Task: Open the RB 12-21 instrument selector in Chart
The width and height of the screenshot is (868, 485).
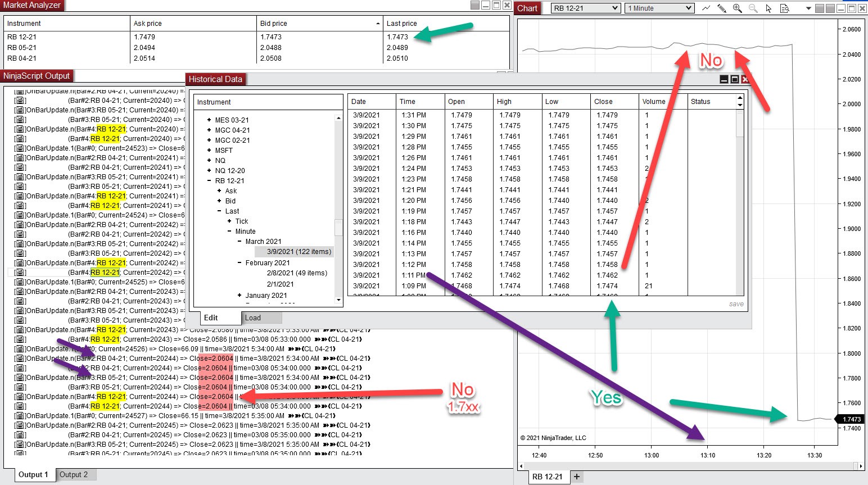Action: pos(586,8)
